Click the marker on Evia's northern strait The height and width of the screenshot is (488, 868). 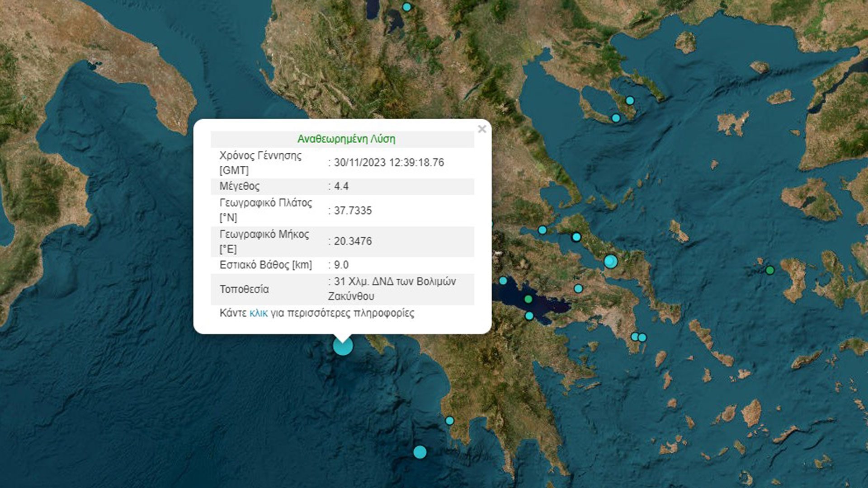576,237
